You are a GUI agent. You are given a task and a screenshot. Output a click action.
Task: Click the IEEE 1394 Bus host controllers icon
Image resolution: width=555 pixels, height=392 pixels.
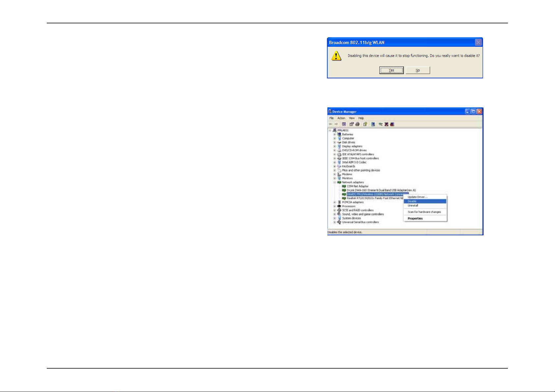(339, 158)
